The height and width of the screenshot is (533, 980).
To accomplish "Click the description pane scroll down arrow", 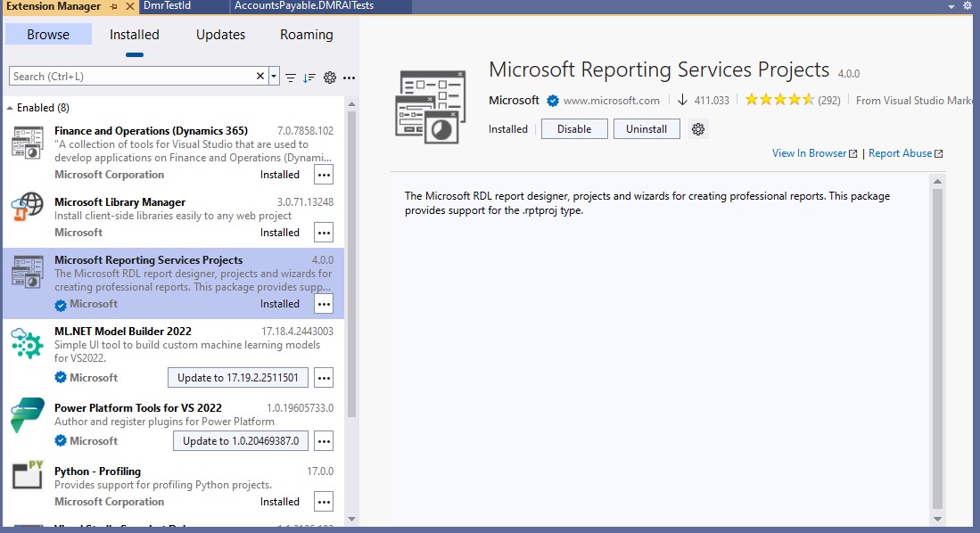I will 937,519.
